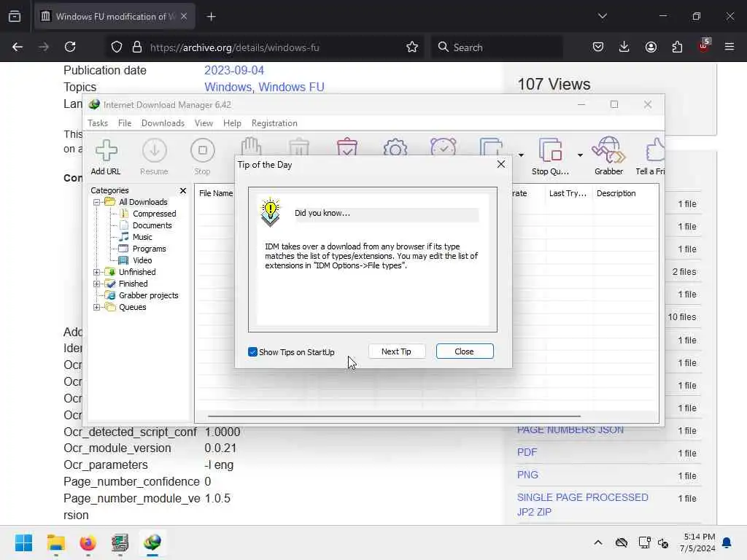Close the Tip of the Day dialog X
Screen dimensions: 747x560
[500, 164]
